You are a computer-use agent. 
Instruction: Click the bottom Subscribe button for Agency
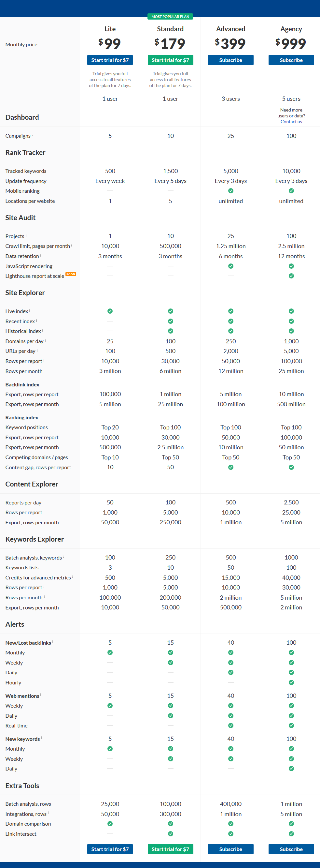click(x=291, y=849)
